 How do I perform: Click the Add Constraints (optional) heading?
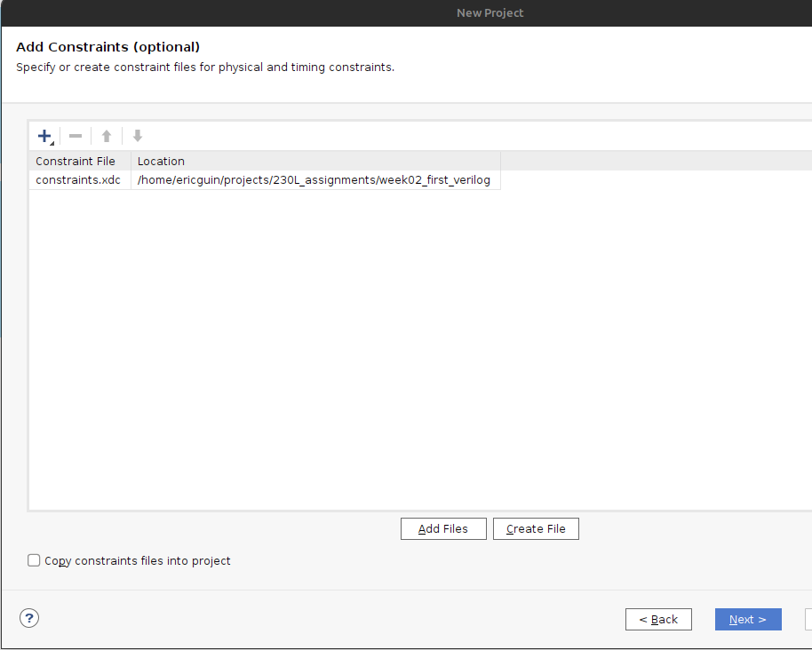(108, 47)
